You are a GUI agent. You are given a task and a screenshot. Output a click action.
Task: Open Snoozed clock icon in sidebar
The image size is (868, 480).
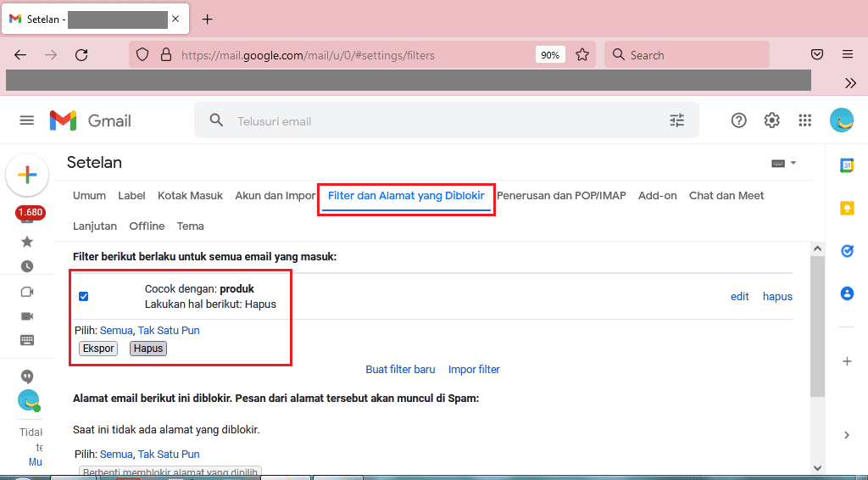coord(26,266)
